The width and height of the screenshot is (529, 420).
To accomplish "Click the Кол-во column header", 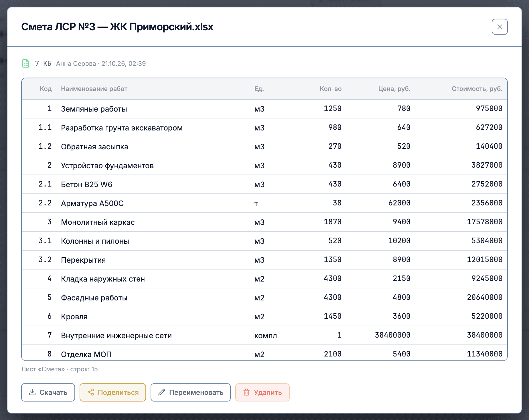I will pos(331,89).
